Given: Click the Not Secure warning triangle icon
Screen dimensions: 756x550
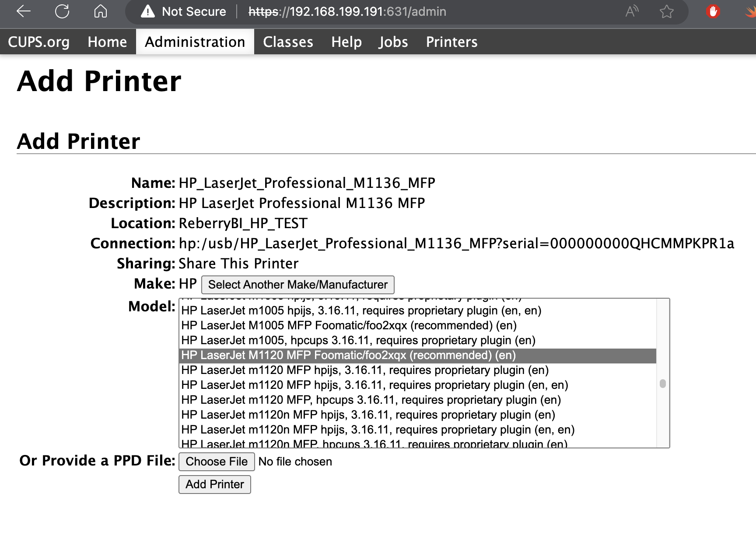Looking at the screenshot, I should pyautogui.click(x=148, y=11).
